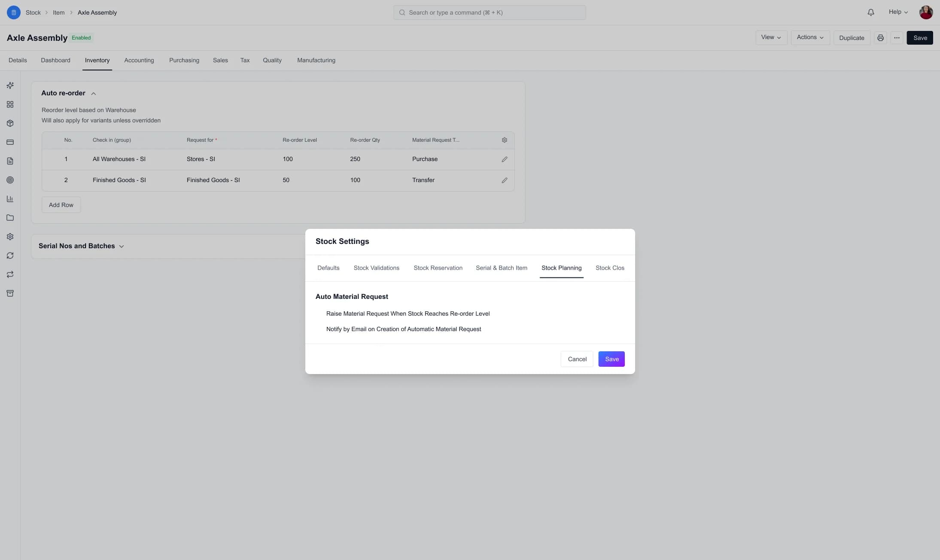Open table settings gear in Auto re-order grid
940x560 pixels.
pos(504,140)
